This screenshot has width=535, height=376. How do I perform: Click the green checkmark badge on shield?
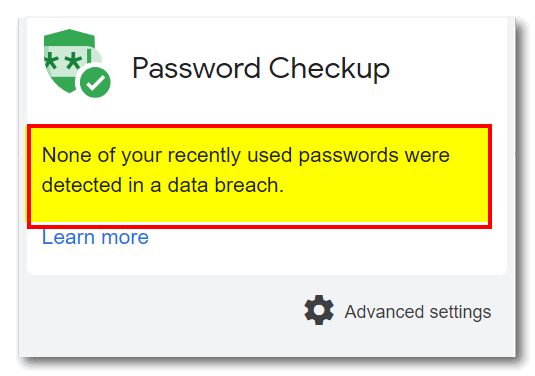point(95,82)
